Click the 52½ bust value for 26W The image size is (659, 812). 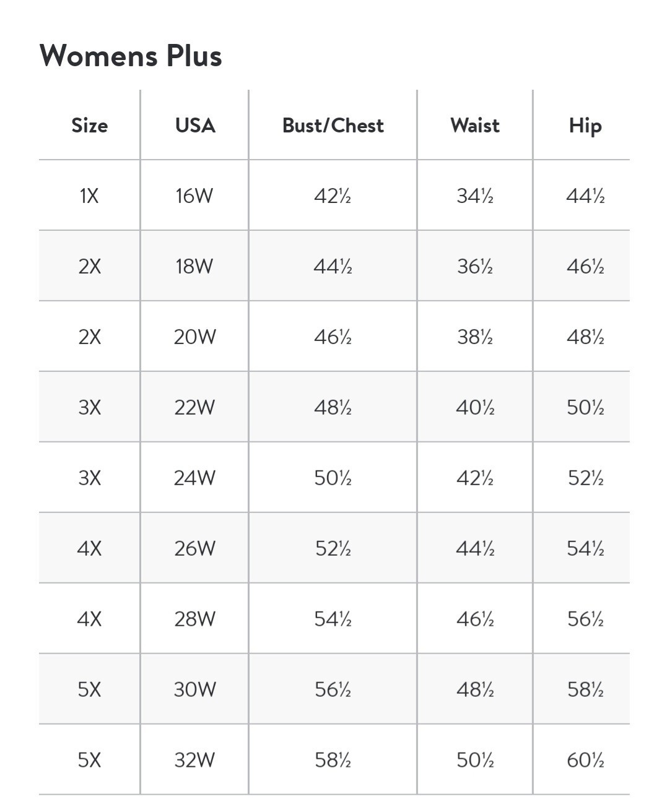pos(333,548)
